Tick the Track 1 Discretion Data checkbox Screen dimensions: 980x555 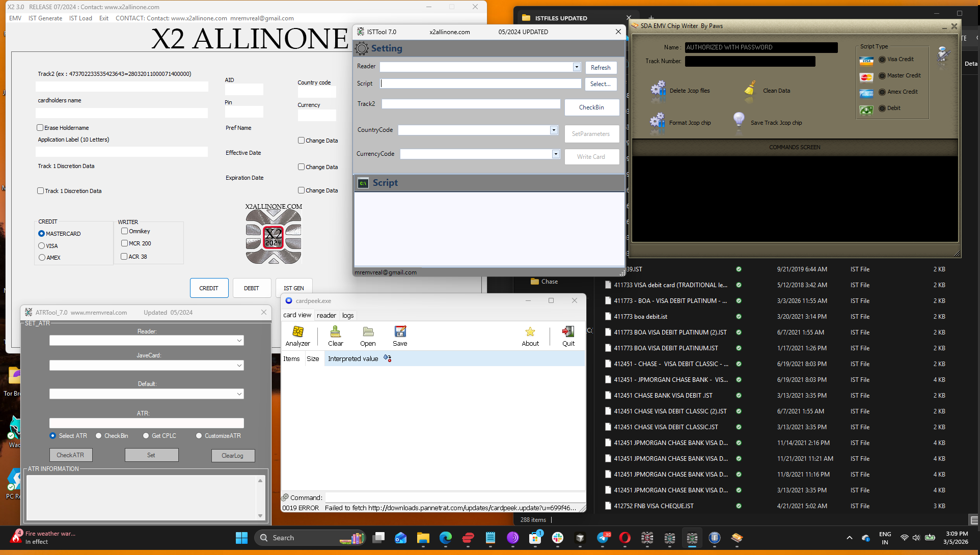pyautogui.click(x=40, y=191)
